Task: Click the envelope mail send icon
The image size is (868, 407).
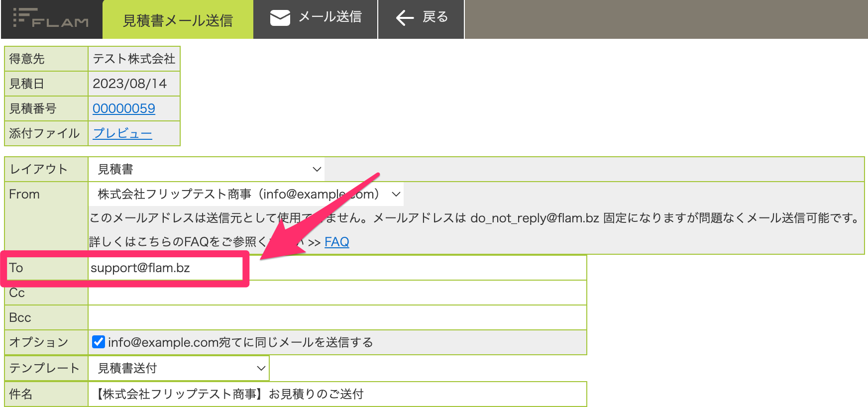Action: point(280,18)
